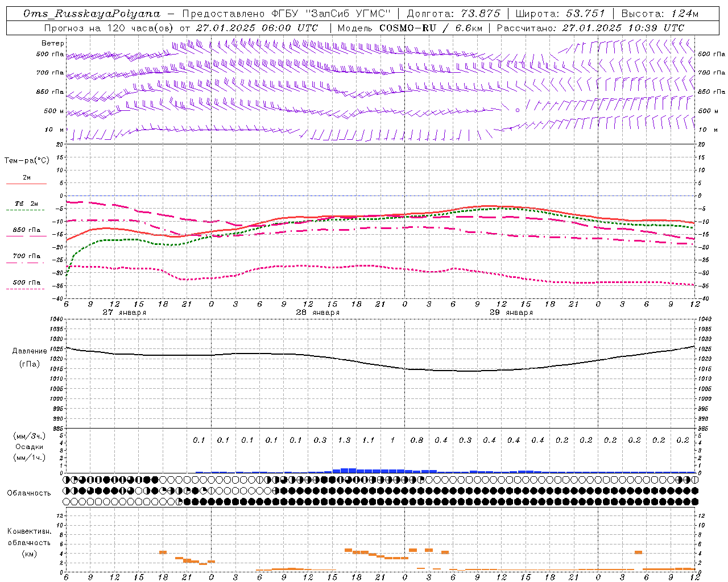Click the latitude value Широта: 53.751

560,14
